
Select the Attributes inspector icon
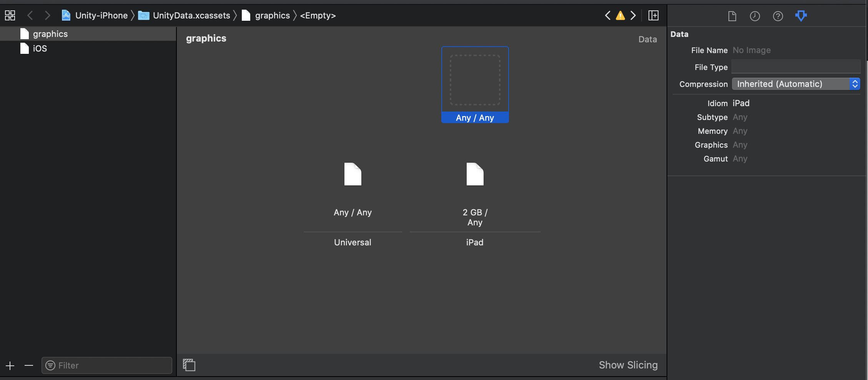[x=801, y=16]
